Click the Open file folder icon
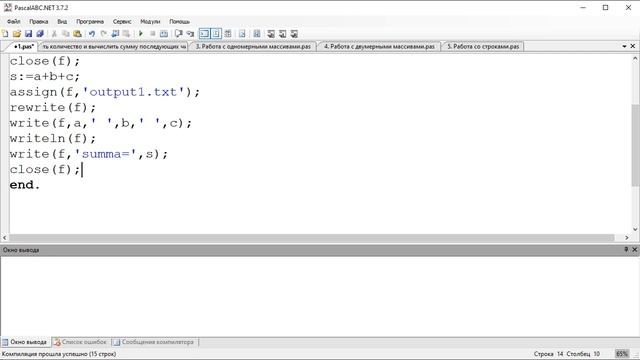The image size is (640, 360). (17, 34)
